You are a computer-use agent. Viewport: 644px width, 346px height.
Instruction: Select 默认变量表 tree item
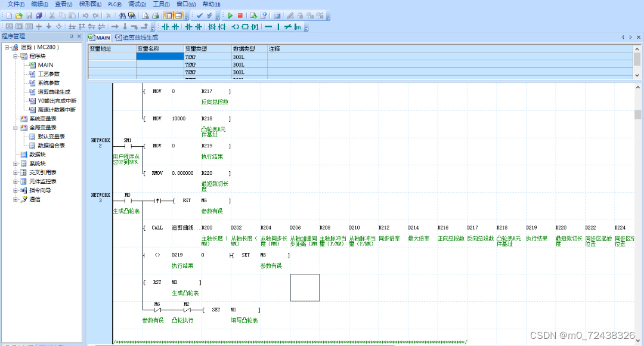tap(51, 137)
